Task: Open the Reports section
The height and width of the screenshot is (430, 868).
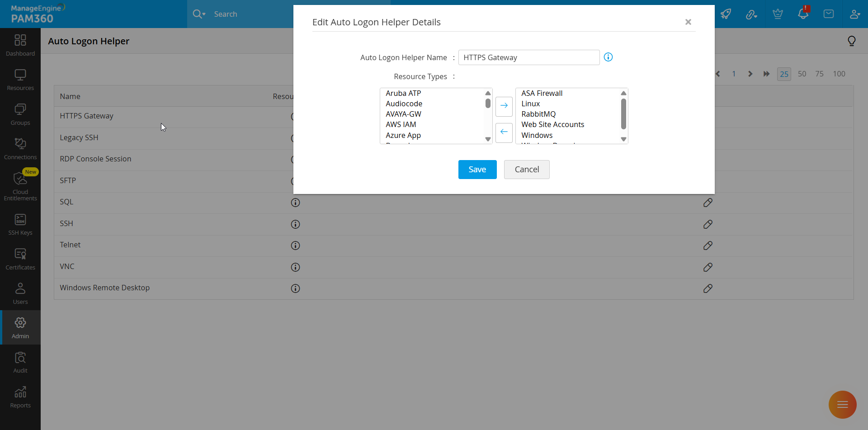Action: [20, 397]
